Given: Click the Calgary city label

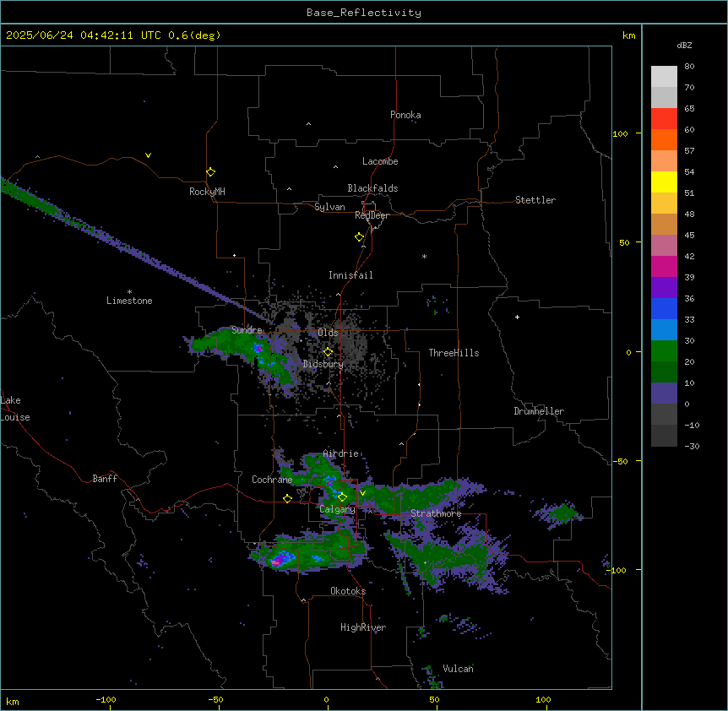Looking at the screenshot, I should pyautogui.click(x=338, y=509).
